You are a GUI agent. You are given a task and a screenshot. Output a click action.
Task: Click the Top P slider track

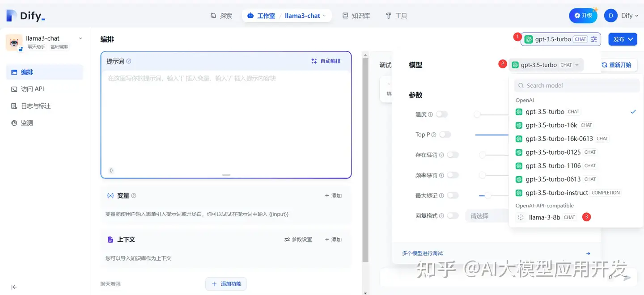click(x=492, y=135)
